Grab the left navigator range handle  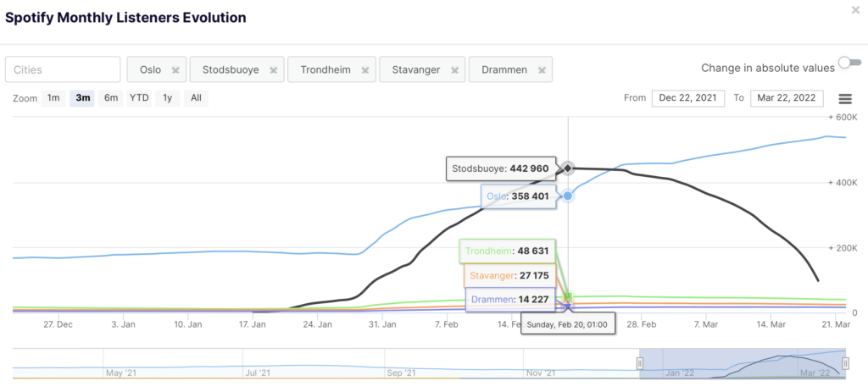tap(640, 363)
